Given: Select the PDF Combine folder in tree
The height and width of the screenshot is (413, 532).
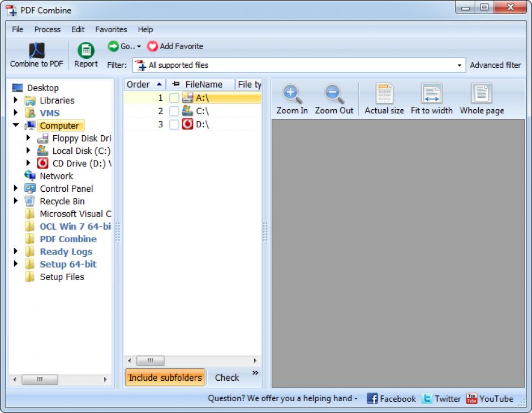Looking at the screenshot, I should pyautogui.click(x=68, y=239).
